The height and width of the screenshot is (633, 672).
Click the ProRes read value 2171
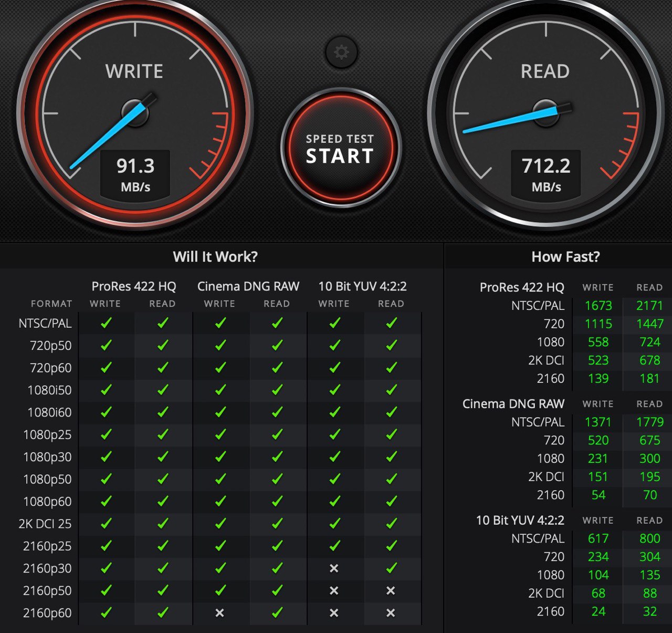point(649,306)
